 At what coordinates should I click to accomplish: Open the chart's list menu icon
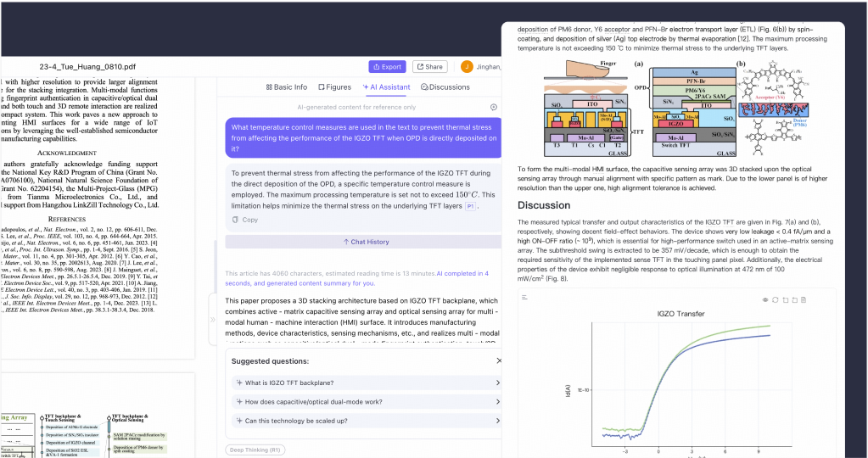524,298
